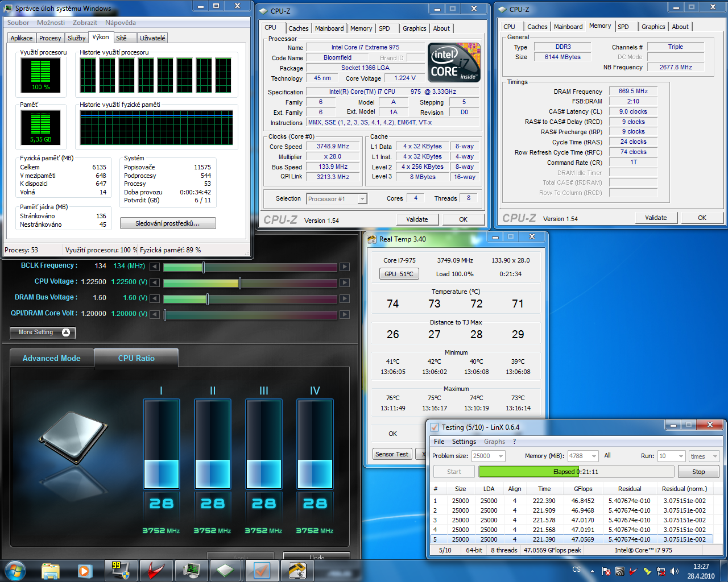The image size is (728, 582).
Task: Decrease DRAM Bus Voltage with left arrow
Action: tap(155, 298)
